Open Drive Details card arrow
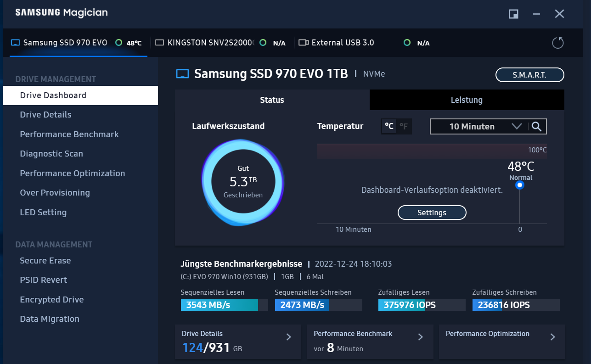This screenshot has height=364, width=591. [289, 337]
